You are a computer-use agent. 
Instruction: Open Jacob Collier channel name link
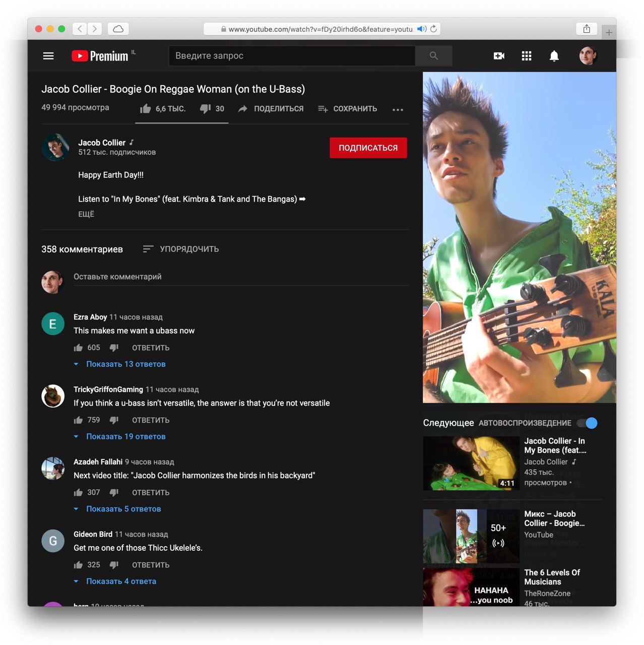[102, 143]
